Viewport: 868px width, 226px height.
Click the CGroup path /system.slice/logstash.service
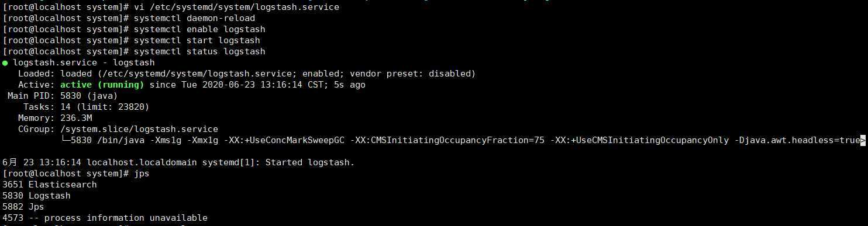(139, 129)
